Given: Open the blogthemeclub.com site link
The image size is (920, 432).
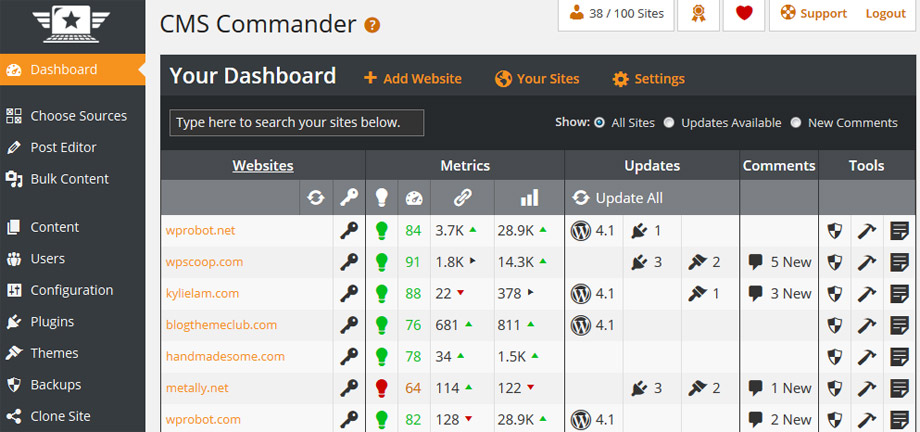Looking at the screenshot, I should pos(221,325).
